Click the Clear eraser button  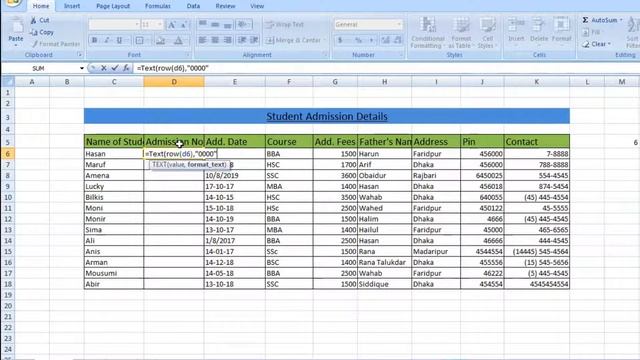(596, 44)
